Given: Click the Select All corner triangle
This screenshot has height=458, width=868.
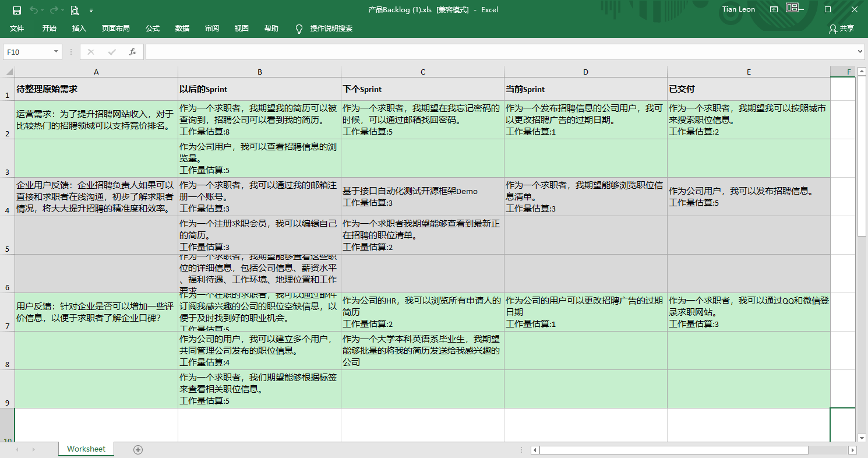Looking at the screenshot, I should [9, 72].
